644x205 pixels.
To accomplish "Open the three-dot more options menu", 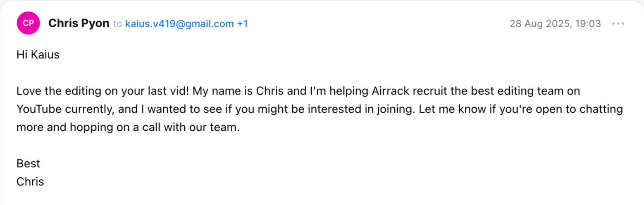I will [618, 24].
